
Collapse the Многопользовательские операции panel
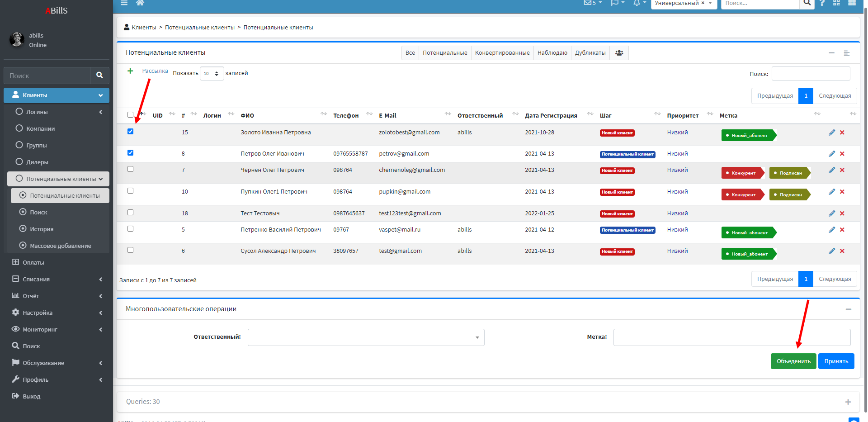(848, 309)
